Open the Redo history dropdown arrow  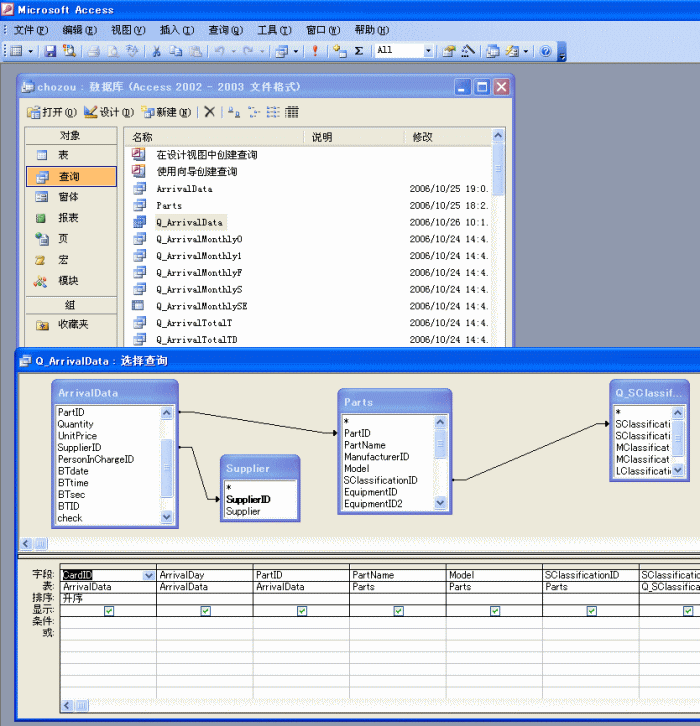[262, 51]
